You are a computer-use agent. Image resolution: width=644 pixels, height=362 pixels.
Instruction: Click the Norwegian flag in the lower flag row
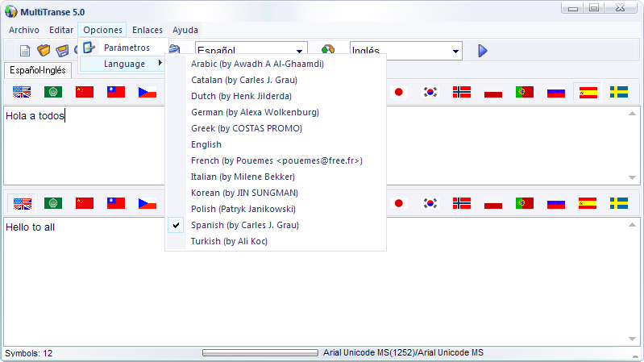click(x=462, y=203)
